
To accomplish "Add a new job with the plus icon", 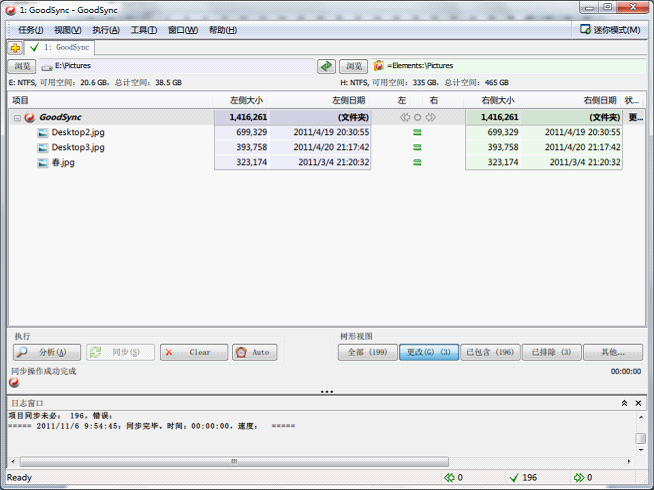I will (15, 48).
